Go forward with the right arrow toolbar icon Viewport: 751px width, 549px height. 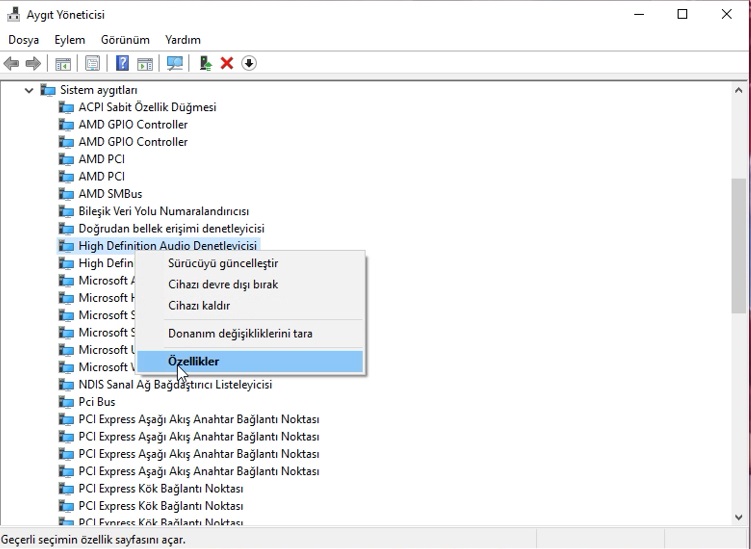(x=33, y=63)
